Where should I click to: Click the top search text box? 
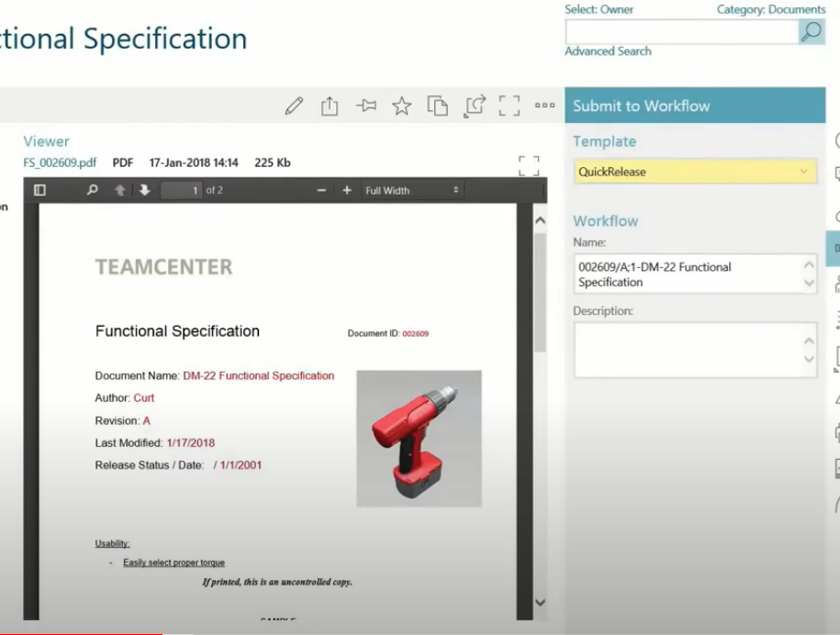tap(682, 31)
